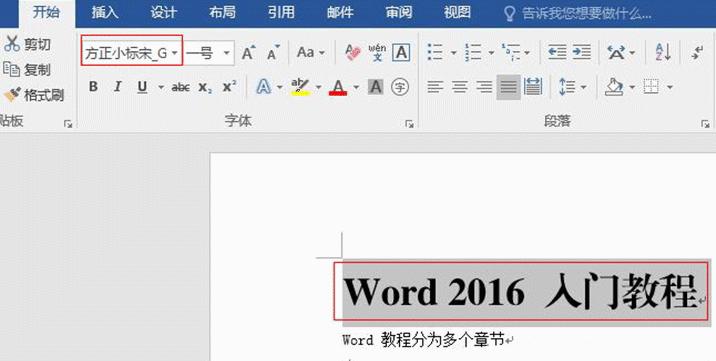Apply paragraph shading paint bucket
This screenshot has width=716, height=361.
click(x=614, y=87)
